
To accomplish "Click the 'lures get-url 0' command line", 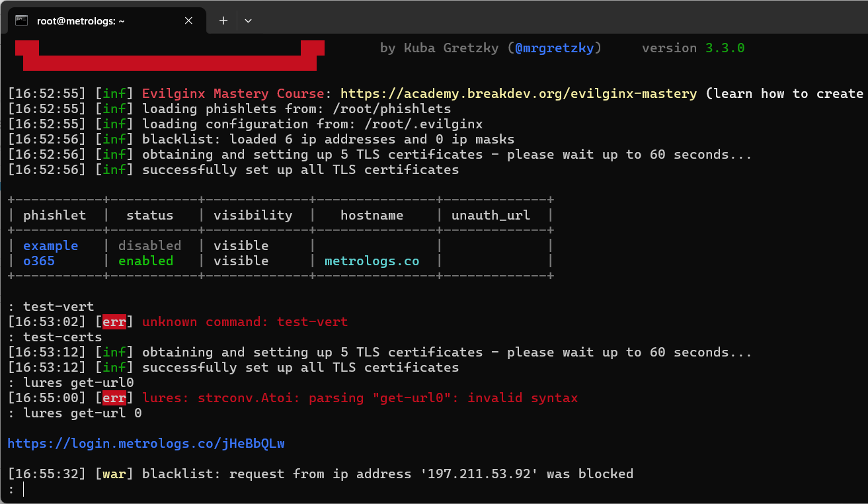I will 74,413.
